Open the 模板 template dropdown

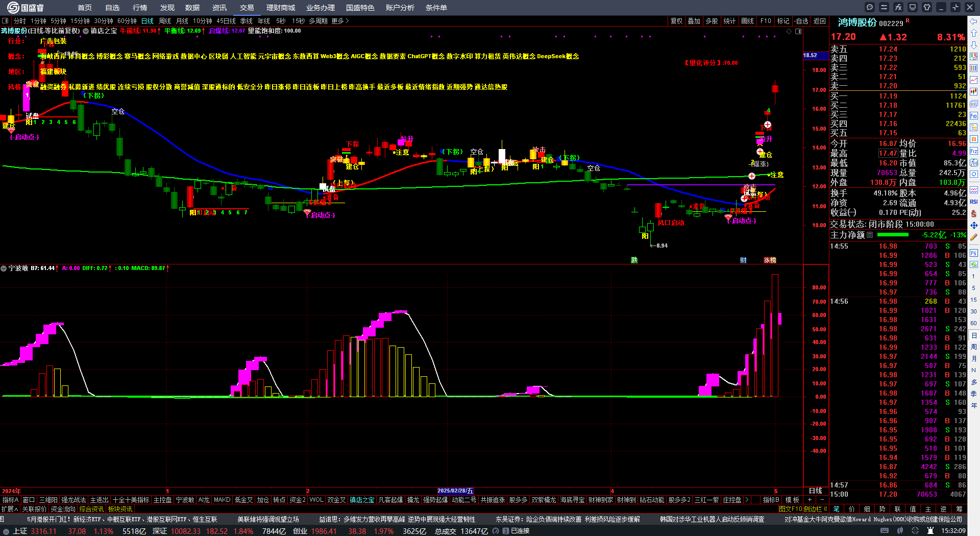pos(792,500)
